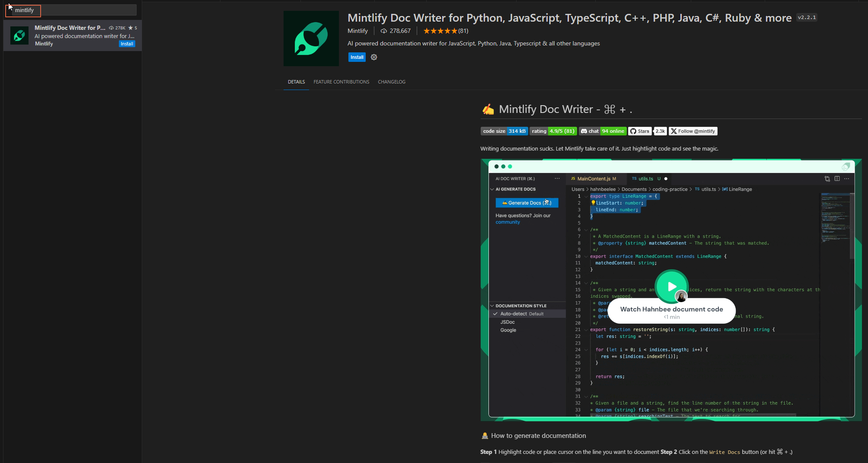This screenshot has width=868, height=463.
Task: Open the community link in sidebar
Action: point(507,222)
